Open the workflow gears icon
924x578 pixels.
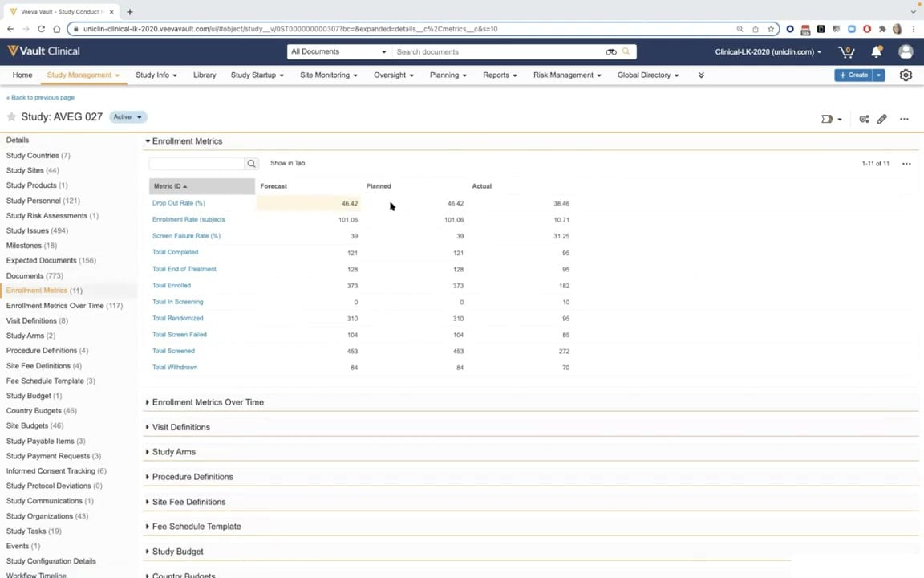[x=864, y=119]
